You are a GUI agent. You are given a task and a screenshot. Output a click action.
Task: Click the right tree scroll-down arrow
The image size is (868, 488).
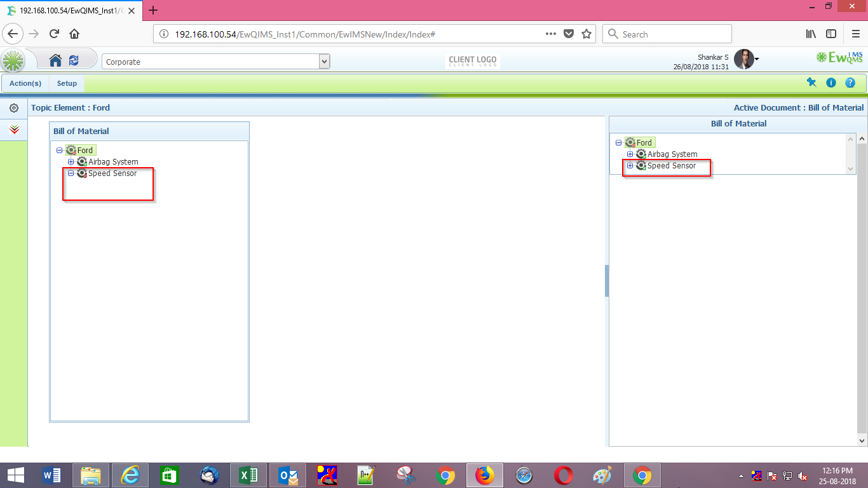point(851,168)
